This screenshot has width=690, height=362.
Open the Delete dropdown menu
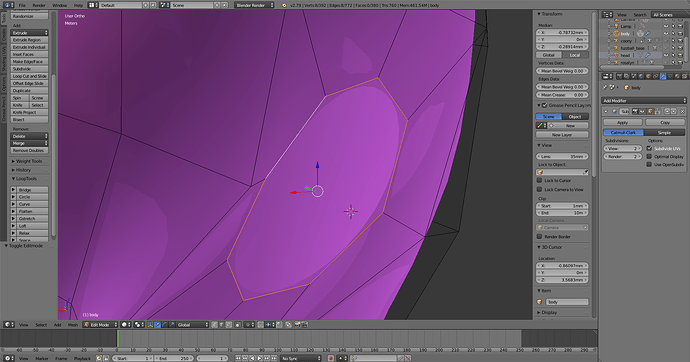click(29, 136)
